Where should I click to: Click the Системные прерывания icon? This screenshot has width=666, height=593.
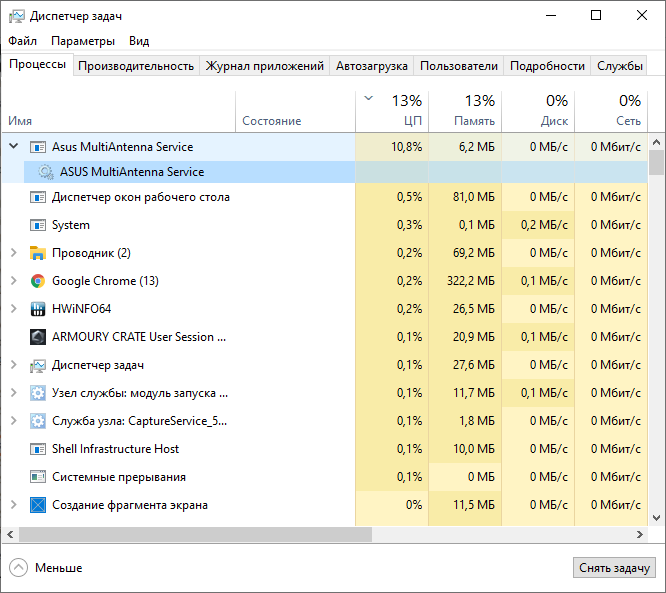coord(38,477)
